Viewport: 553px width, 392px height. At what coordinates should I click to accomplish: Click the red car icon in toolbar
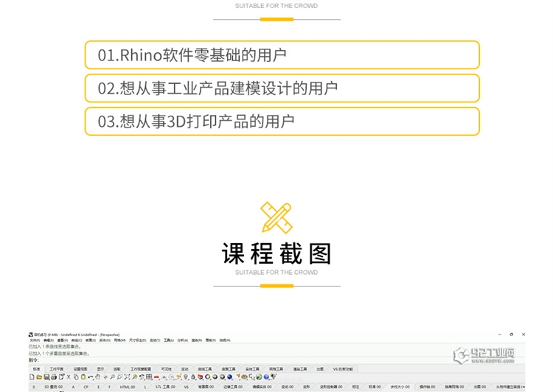156,377
